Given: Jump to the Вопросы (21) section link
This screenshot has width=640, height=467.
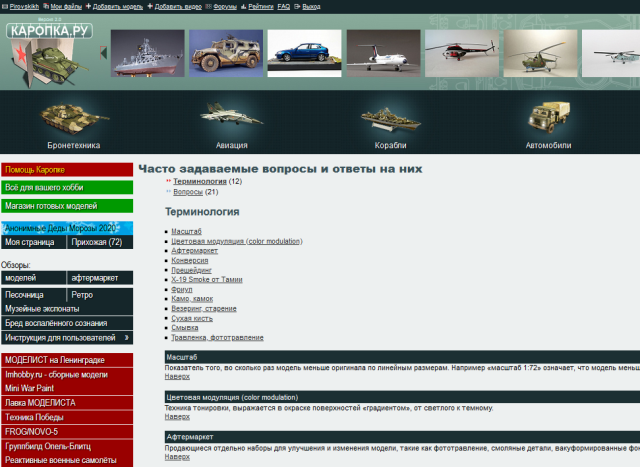Looking at the screenshot, I should (188, 191).
